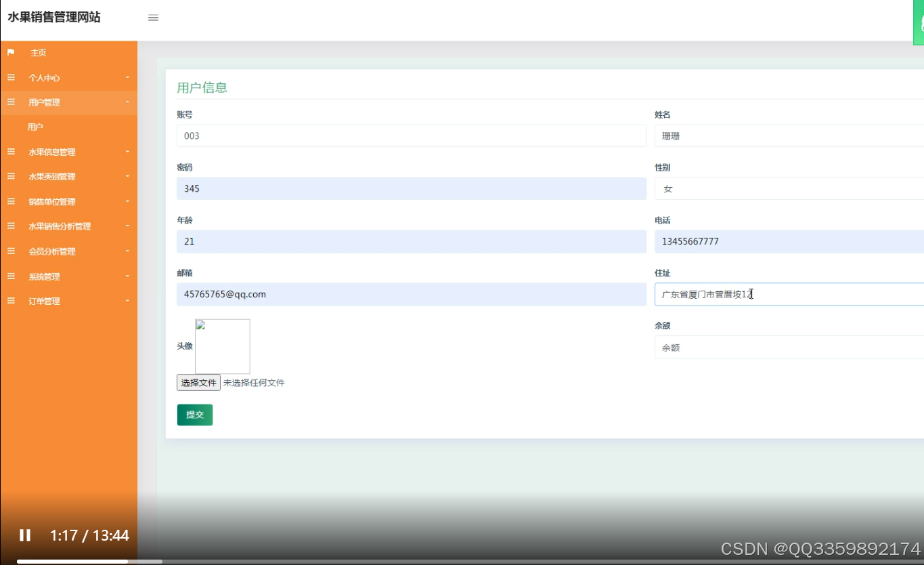Screen dimensions: 924x565
Task: Pause the video playback
Action: point(25,535)
